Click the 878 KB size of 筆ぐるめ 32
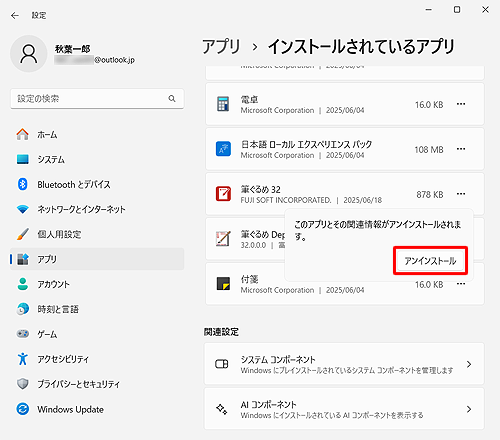The width and height of the screenshot is (500, 440). 430,194
